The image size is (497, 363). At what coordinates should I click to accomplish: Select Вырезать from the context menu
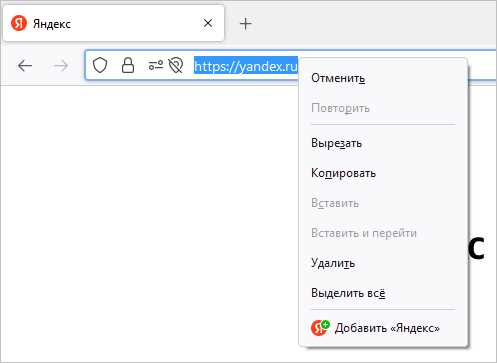[x=384, y=143]
